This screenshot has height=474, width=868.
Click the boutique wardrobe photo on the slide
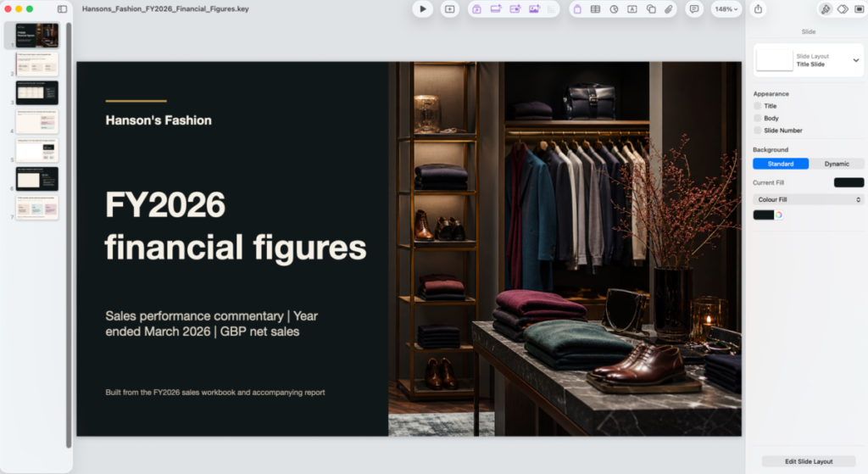pyautogui.click(x=565, y=248)
